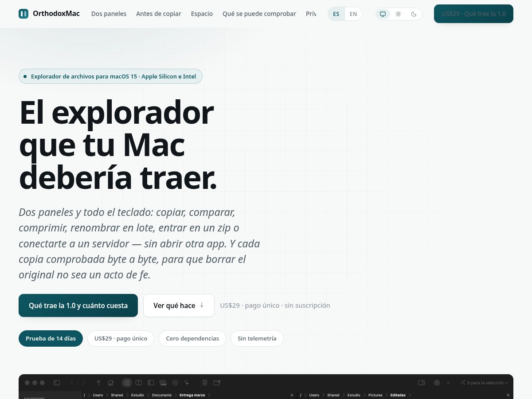Switch language to ES

[x=336, y=14]
